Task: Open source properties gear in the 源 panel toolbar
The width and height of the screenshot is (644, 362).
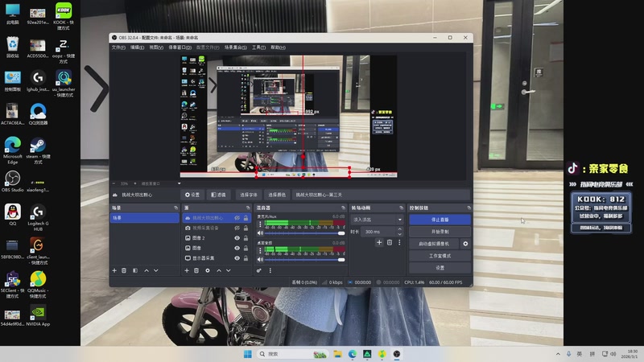Action: click(x=208, y=270)
